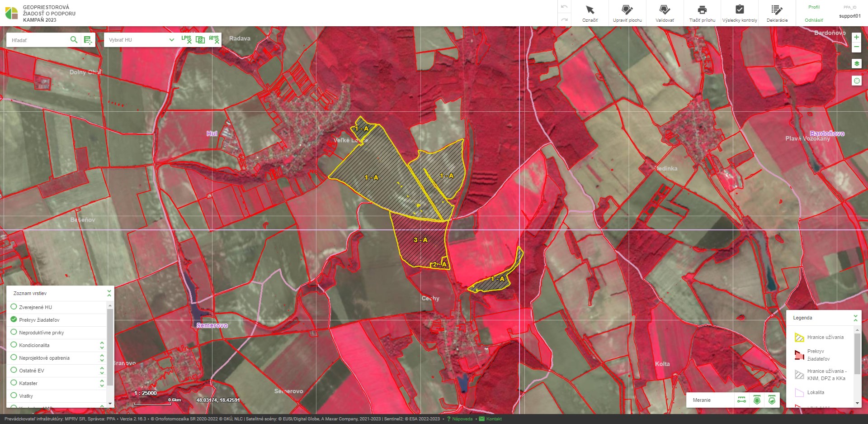868x424 pixels.
Task: Enable the Vratky layer
Action: pos(14,395)
